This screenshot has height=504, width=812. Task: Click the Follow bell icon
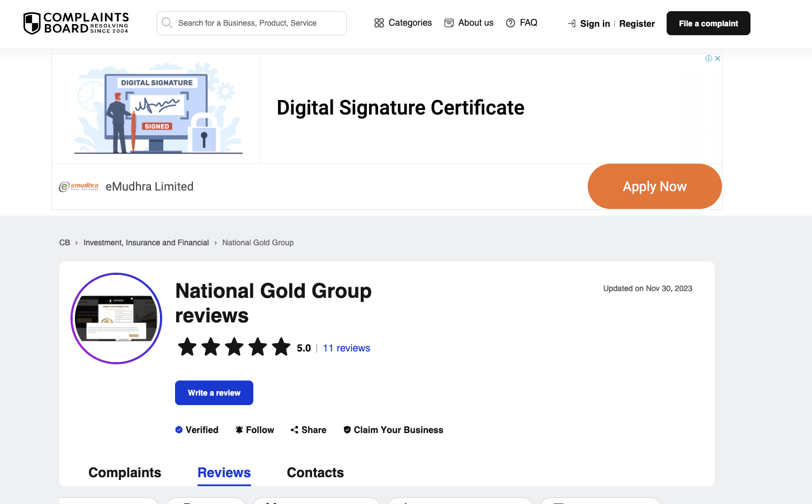[239, 430]
